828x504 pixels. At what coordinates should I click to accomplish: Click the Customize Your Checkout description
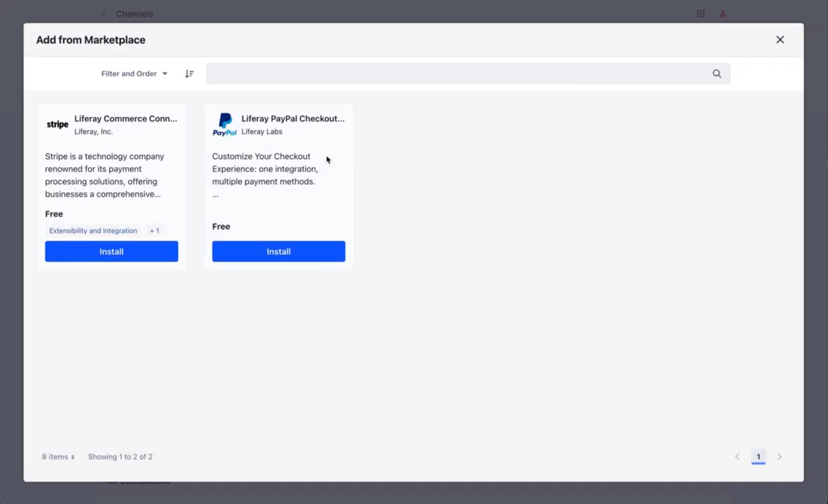coord(265,175)
